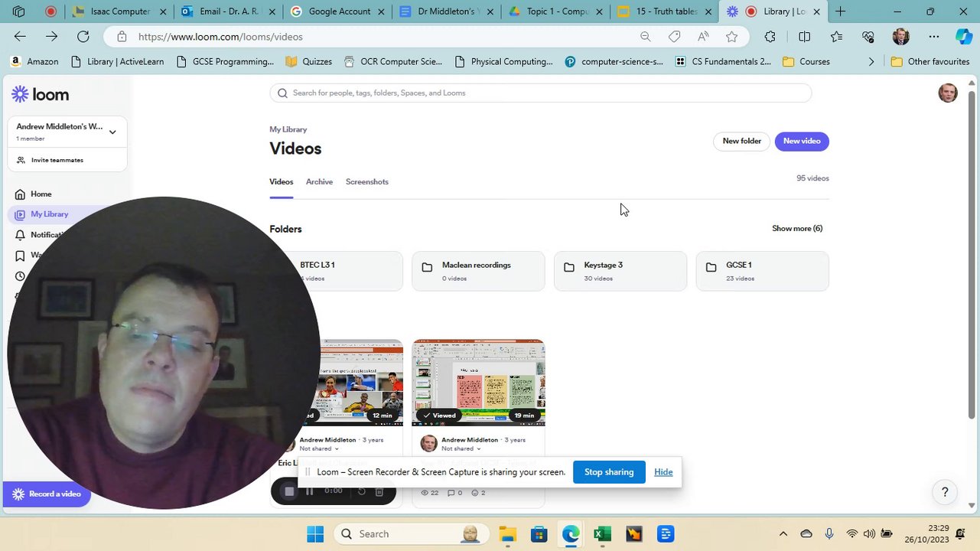Image resolution: width=980 pixels, height=551 pixels.
Task: Open Not shared dropdown on the 19 min video
Action: 461,448
